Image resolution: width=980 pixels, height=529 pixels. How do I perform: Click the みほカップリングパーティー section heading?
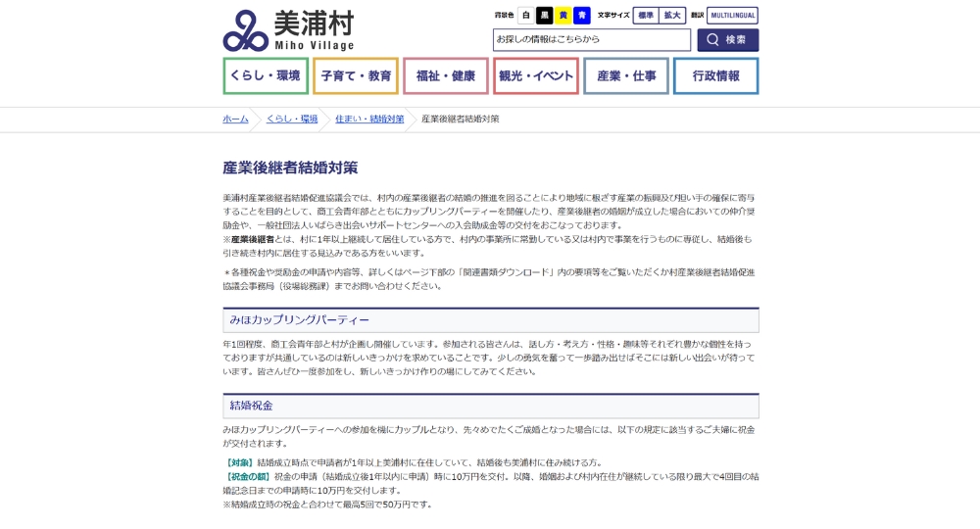300,320
